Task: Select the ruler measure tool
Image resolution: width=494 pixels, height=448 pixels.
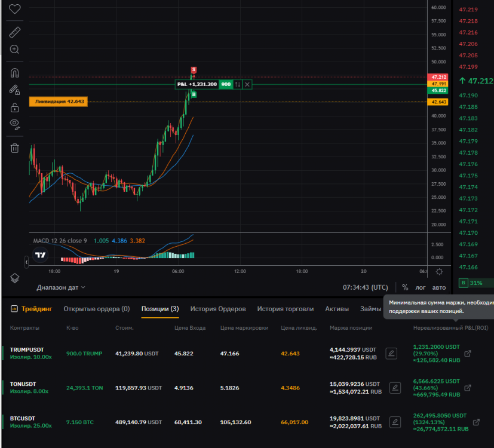Action: pyautogui.click(x=14, y=32)
